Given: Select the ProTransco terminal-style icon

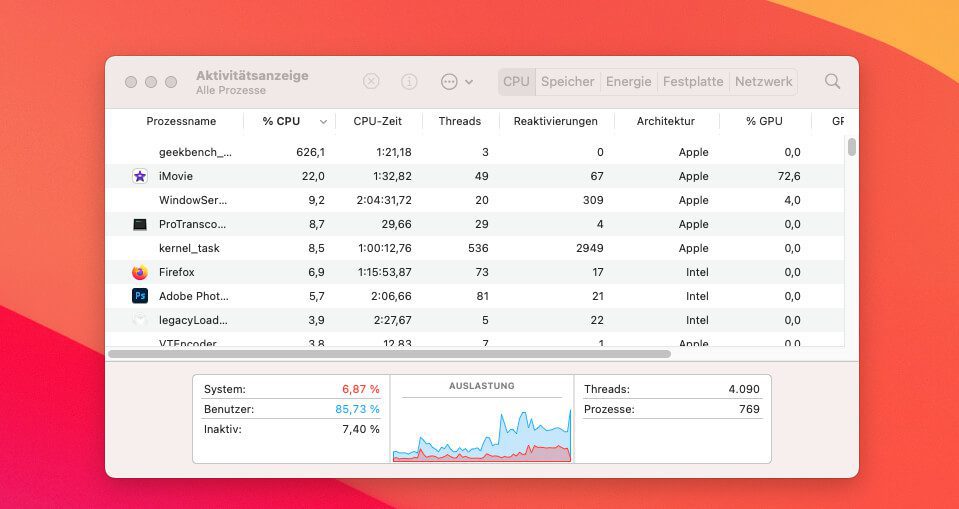Looking at the screenshot, I should click(140, 225).
